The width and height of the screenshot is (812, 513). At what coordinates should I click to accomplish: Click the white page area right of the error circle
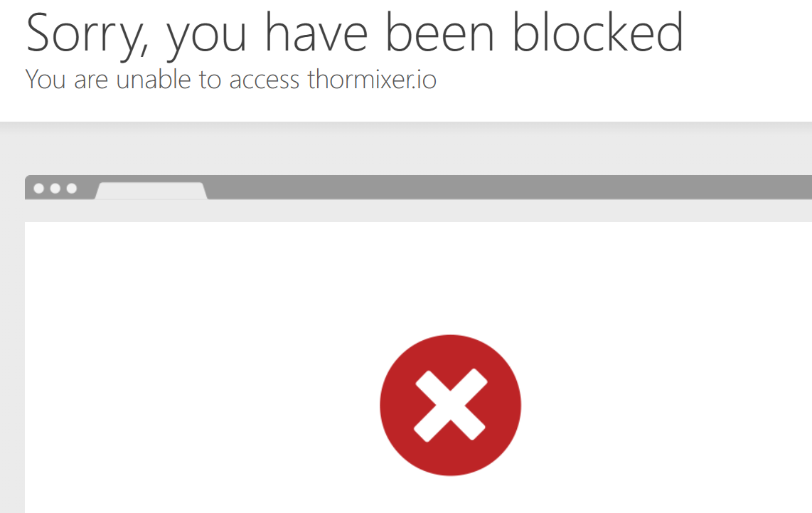pos(666,404)
